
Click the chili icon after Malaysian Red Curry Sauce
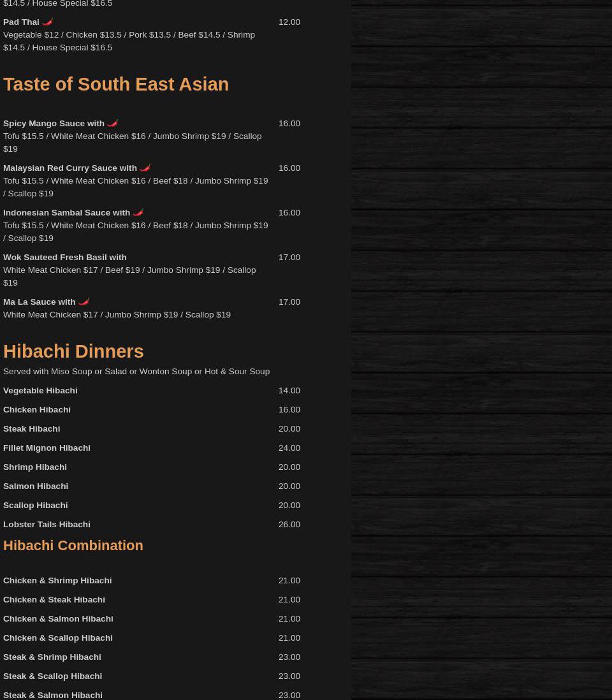tap(145, 168)
